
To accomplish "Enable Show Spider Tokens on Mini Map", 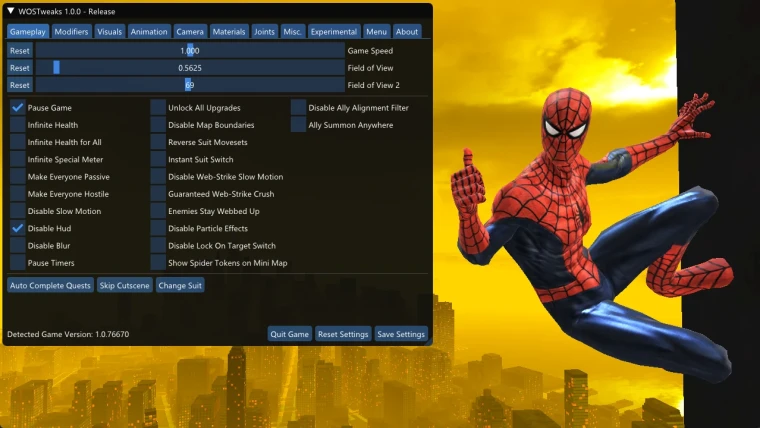I will [x=158, y=263].
